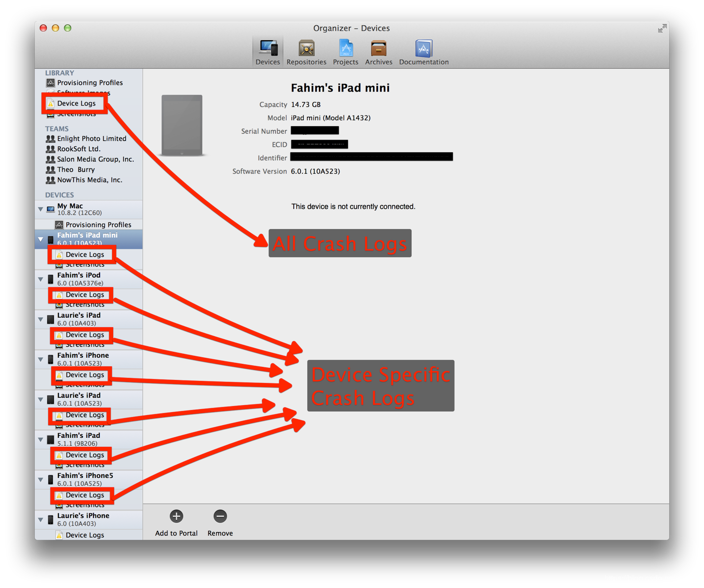Switch to the Repositories section
Viewport: 704px width, 588px height.
coord(306,52)
